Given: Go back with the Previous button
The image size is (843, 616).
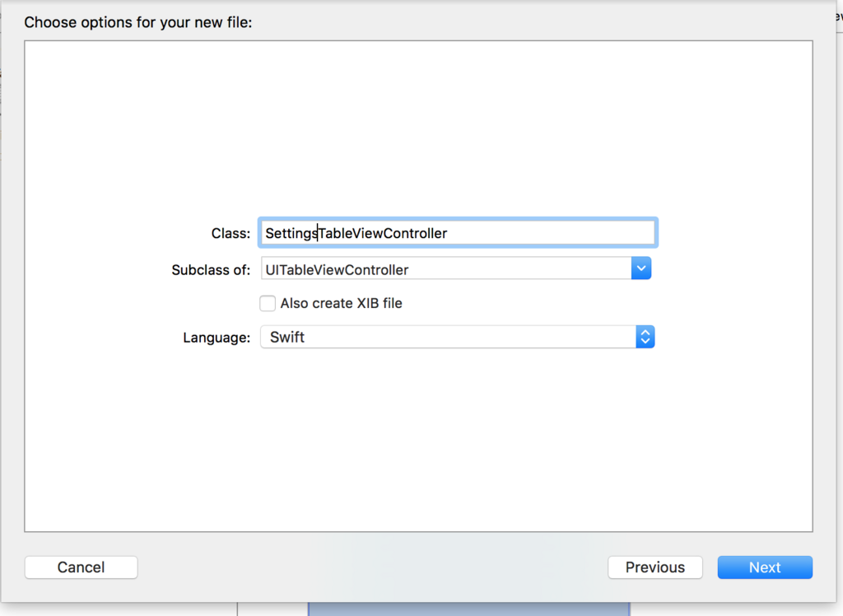Looking at the screenshot, I should pyautogui.click(x=654, y=567).
